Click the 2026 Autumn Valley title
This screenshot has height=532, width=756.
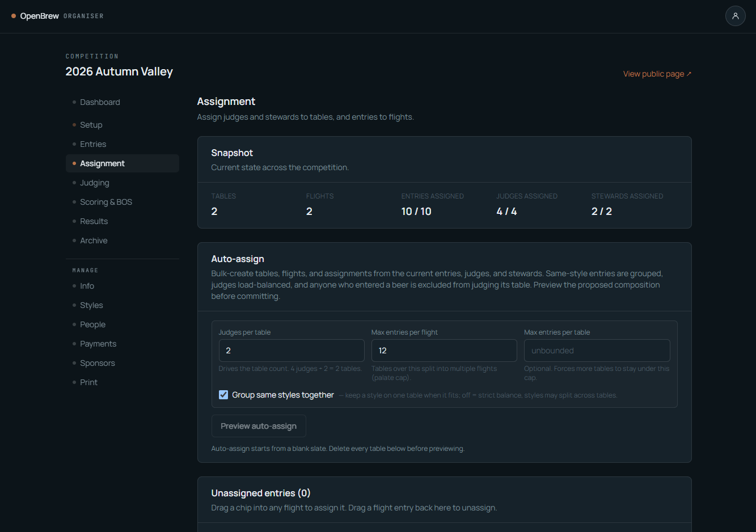coord(119,71)
